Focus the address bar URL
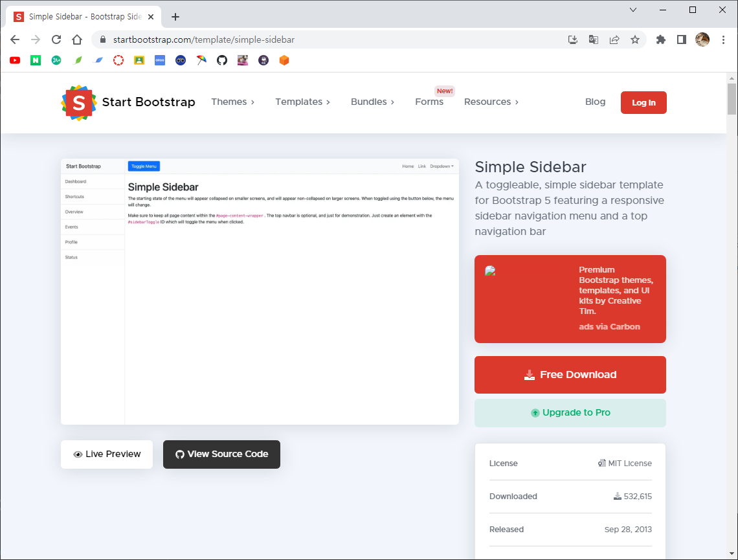738x560 pixels. 204,39
